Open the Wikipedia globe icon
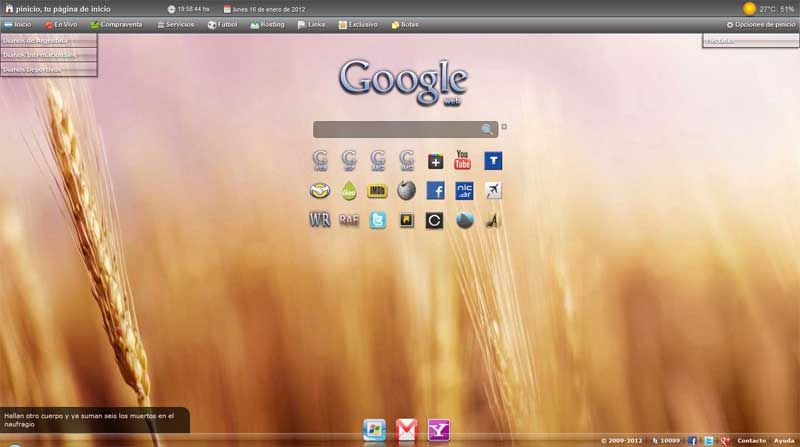This screenshot has width=800, height=447. [x=406, y=191]
